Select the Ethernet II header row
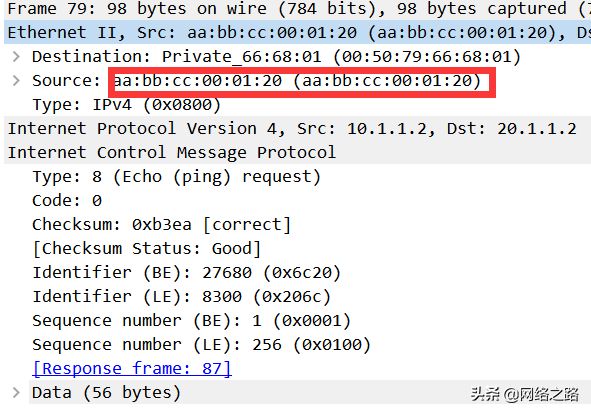Screen dimensions: 591x414 coord(297,32)
